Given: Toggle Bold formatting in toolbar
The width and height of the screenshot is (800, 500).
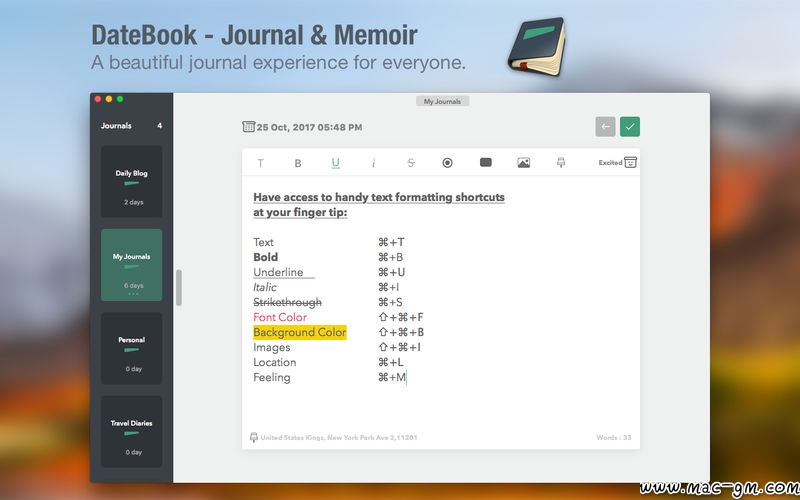Looking at the screenshot, I should coord(298,163).
